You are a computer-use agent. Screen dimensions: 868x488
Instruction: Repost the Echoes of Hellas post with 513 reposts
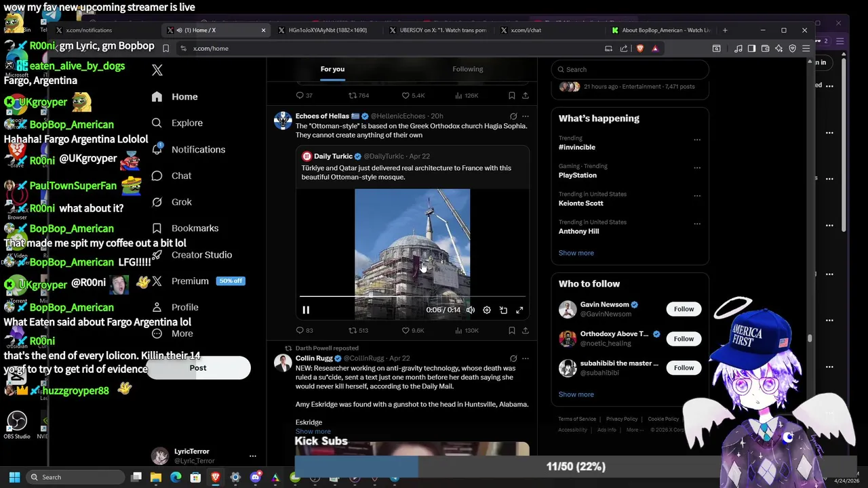point(358,330)
